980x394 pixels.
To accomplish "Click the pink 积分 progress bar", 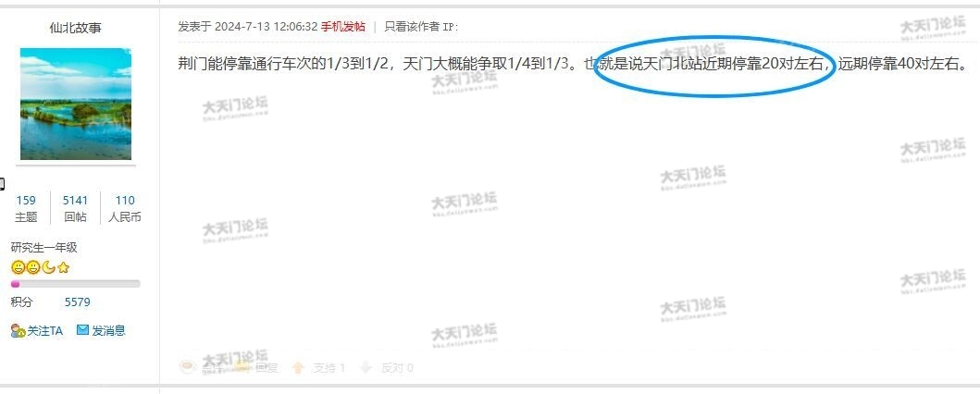I will (76, 284).
